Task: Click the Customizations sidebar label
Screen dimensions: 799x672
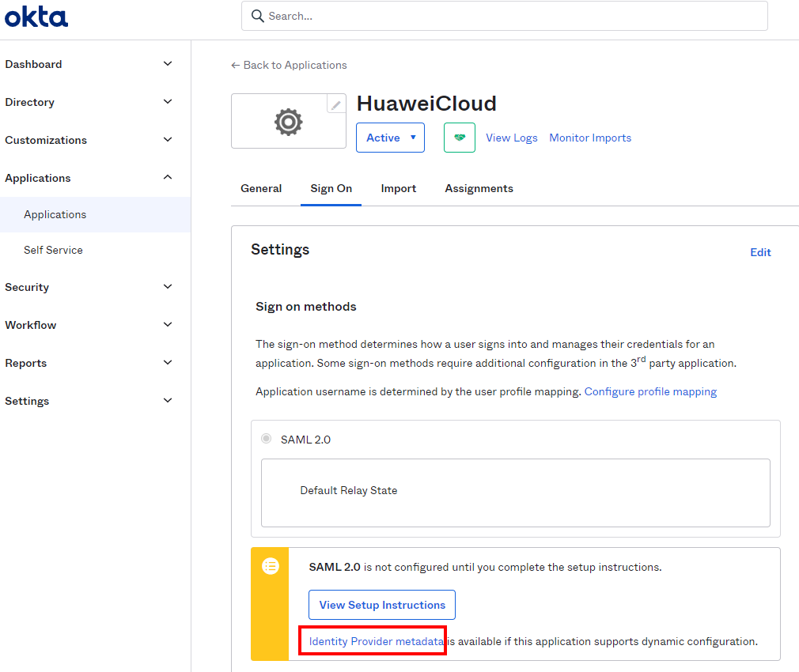Action: pos(46,140)
